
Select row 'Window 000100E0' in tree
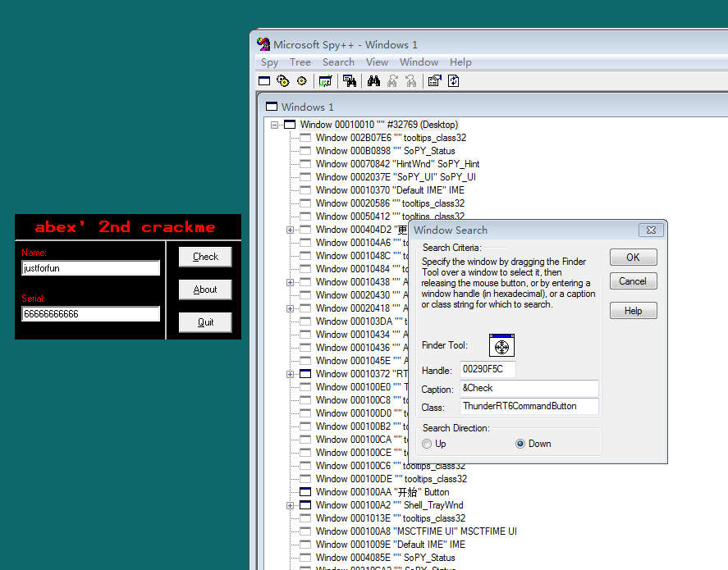coord(362,387)
